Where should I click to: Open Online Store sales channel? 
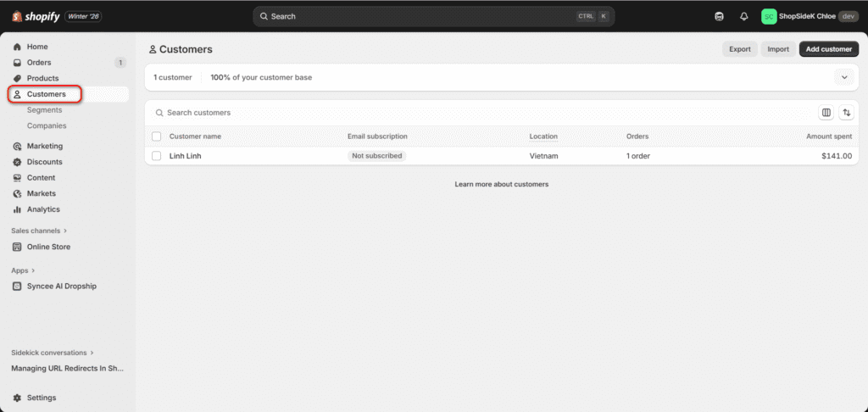pos(48,247)
